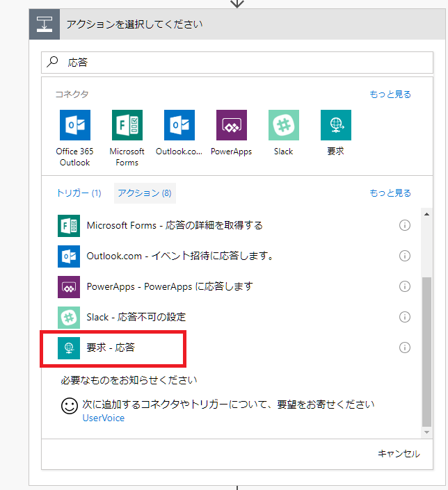Show info for Outlook.com イベント招待に応答します
Viewport: 448px width, 490px height.
404,256
